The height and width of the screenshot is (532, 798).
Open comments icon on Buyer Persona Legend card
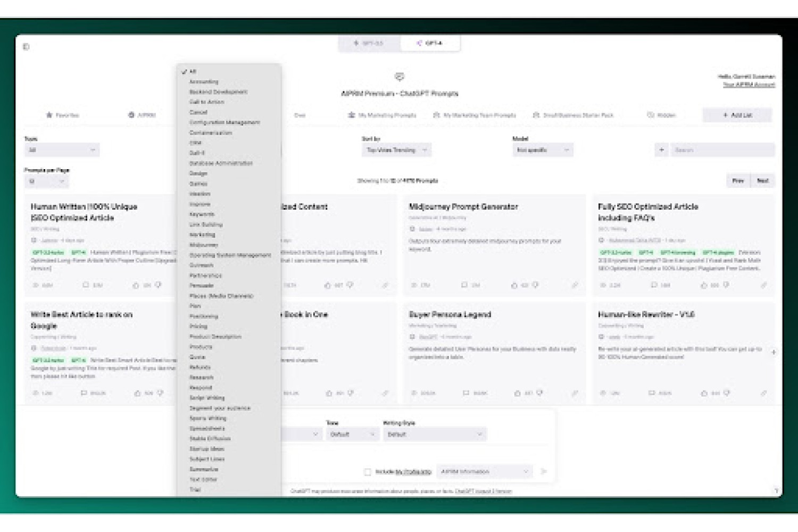(466, 393)
